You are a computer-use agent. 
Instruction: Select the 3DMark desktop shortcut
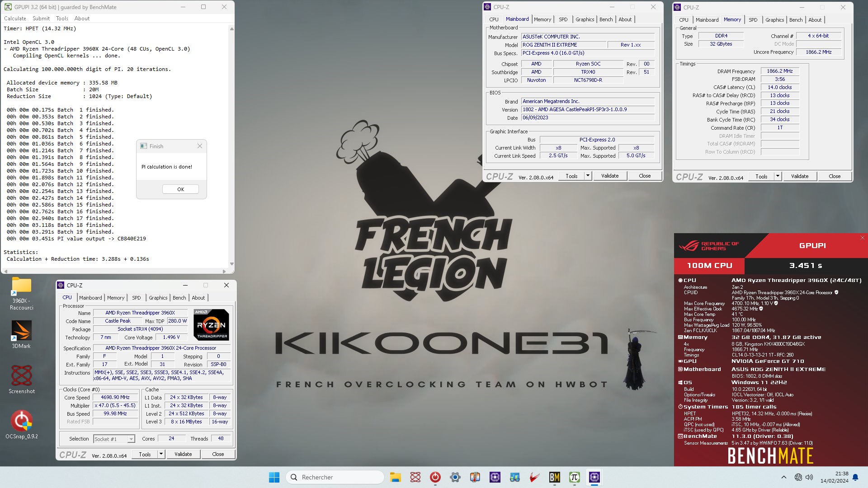click(22, 334)
